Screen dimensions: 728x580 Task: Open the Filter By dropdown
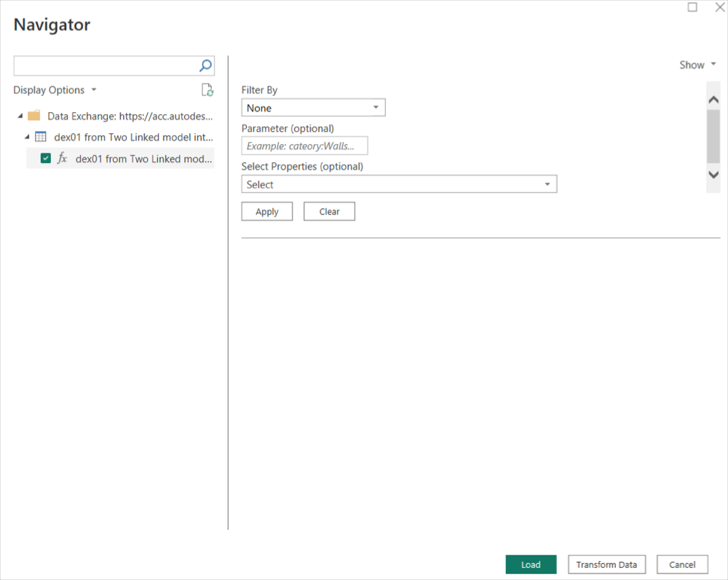pyautogui.click(x=313, y=108)
